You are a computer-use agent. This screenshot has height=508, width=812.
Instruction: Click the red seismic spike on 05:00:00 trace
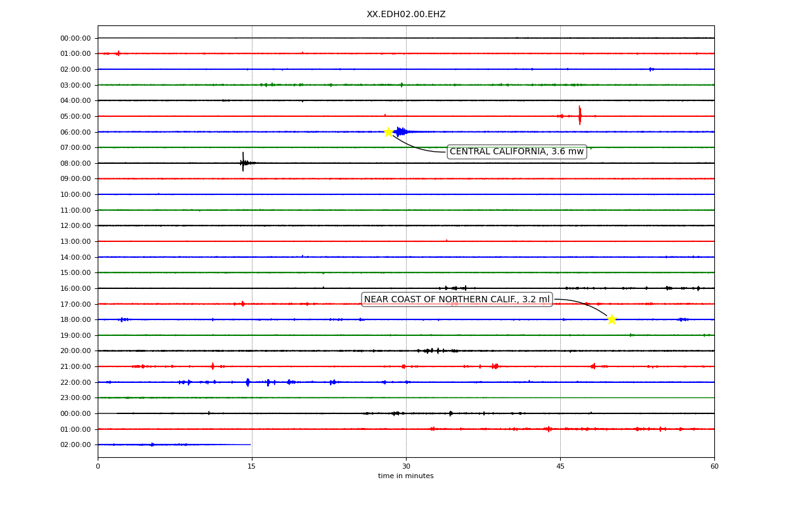point(580,116)
